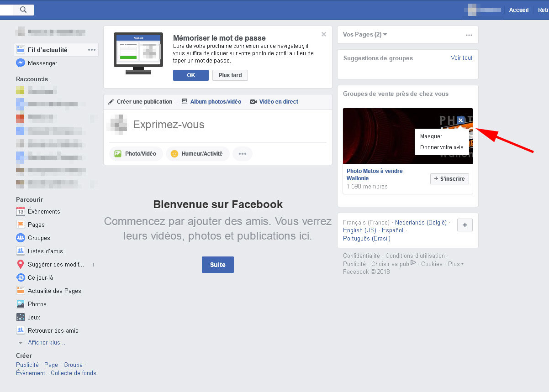Click Collecte de fonds under Créer

coord(74,373)
